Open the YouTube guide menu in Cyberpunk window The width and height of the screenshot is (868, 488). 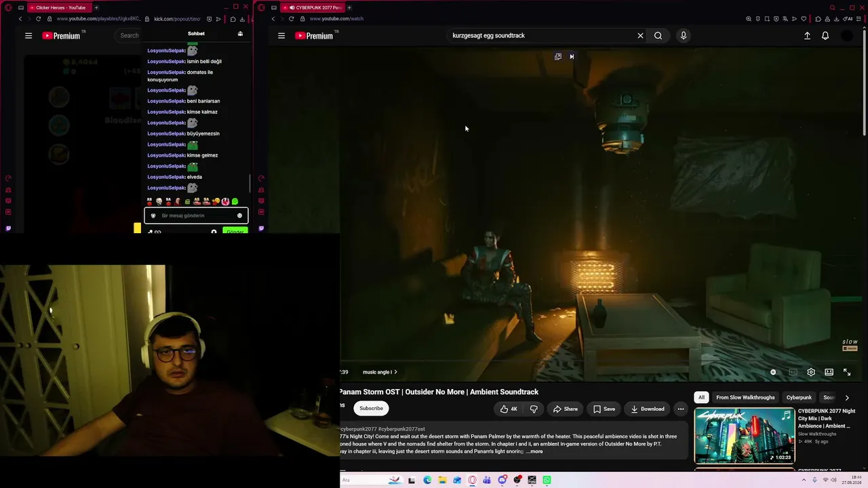coord(281,36)
